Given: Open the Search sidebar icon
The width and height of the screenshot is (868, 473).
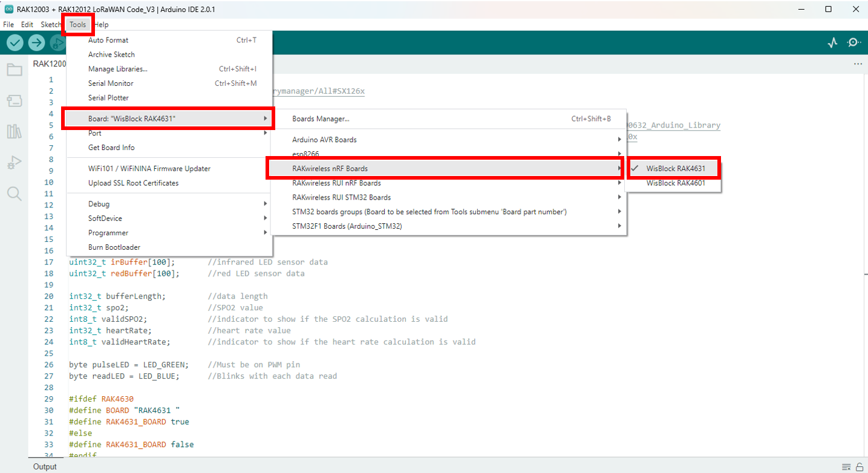Looking at the screenshot, I should (14, 194).
